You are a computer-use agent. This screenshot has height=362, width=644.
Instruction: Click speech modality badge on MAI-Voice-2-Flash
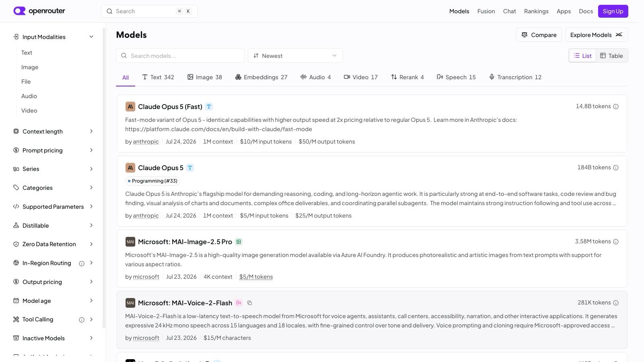pyautogui.click(x=239, y=303)
